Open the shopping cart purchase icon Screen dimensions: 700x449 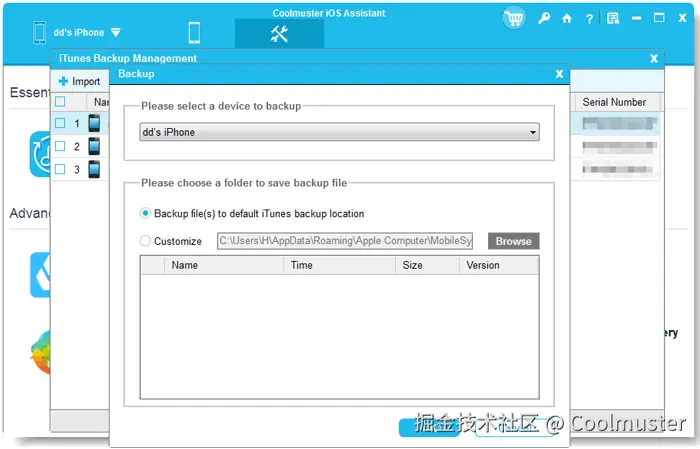pos(514,18)
